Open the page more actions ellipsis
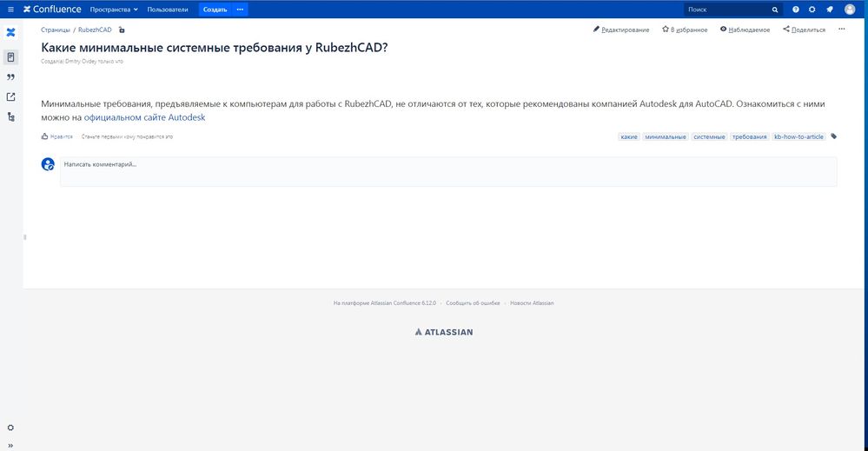The width and height of the screenshot is (868, 451). (x=841, y=30)
